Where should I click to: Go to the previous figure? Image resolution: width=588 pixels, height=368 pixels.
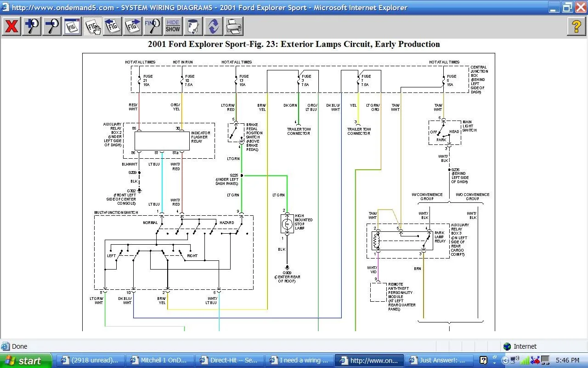(x=113, y=26)
